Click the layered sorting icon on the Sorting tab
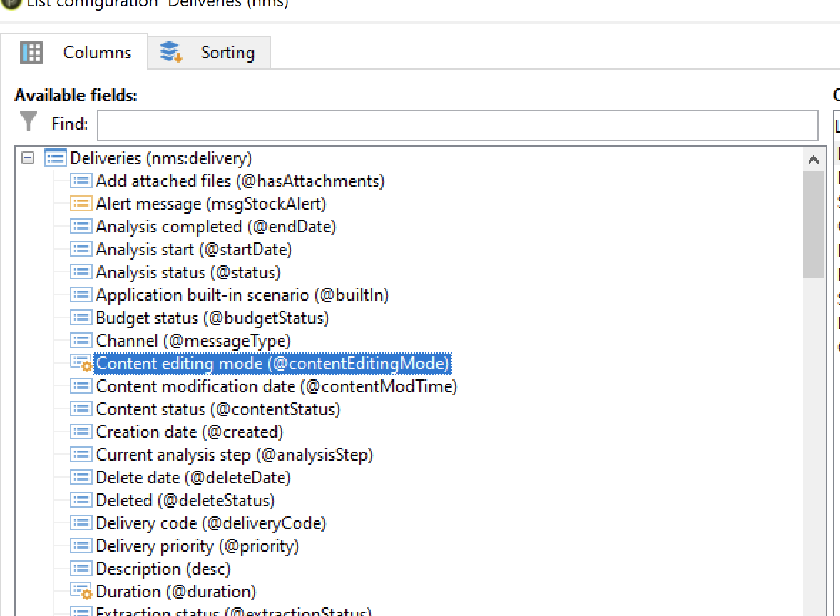The width and height of the screenshot is (840, 616). (x=170, y=52)
